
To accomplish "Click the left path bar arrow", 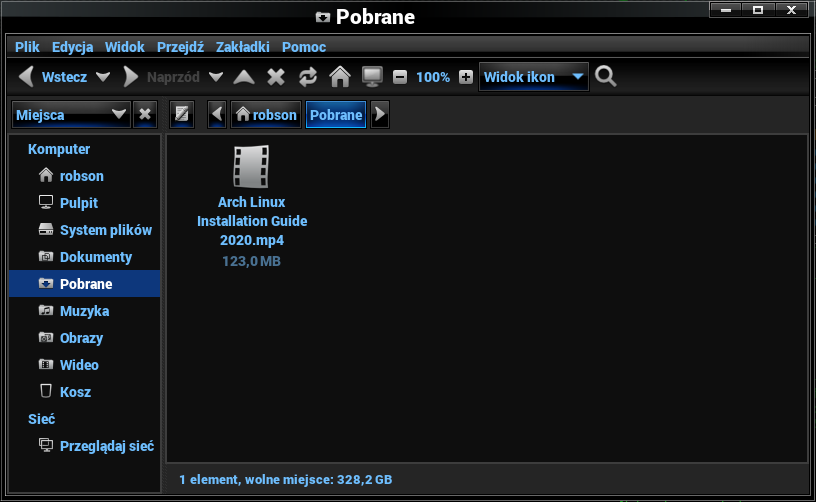I will [x=217, y=114].
